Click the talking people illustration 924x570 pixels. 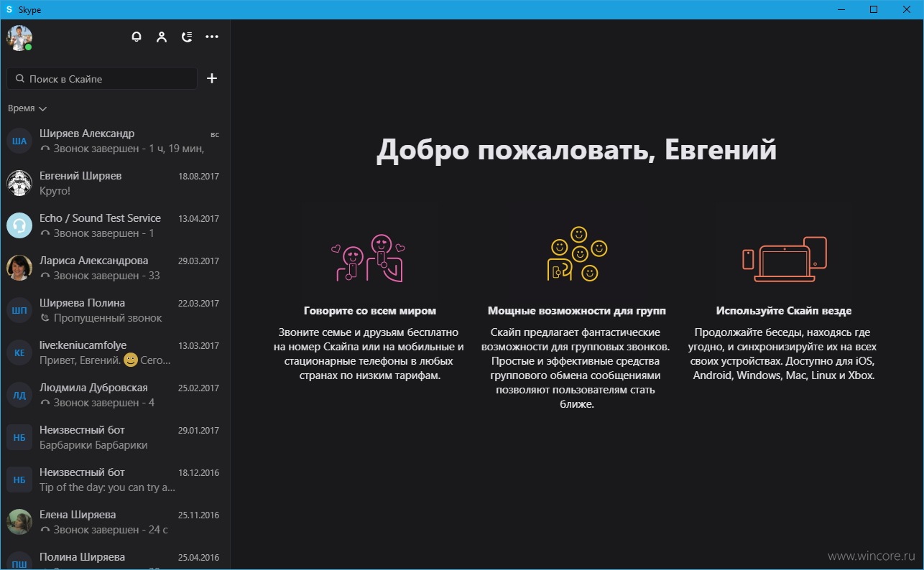369,258
